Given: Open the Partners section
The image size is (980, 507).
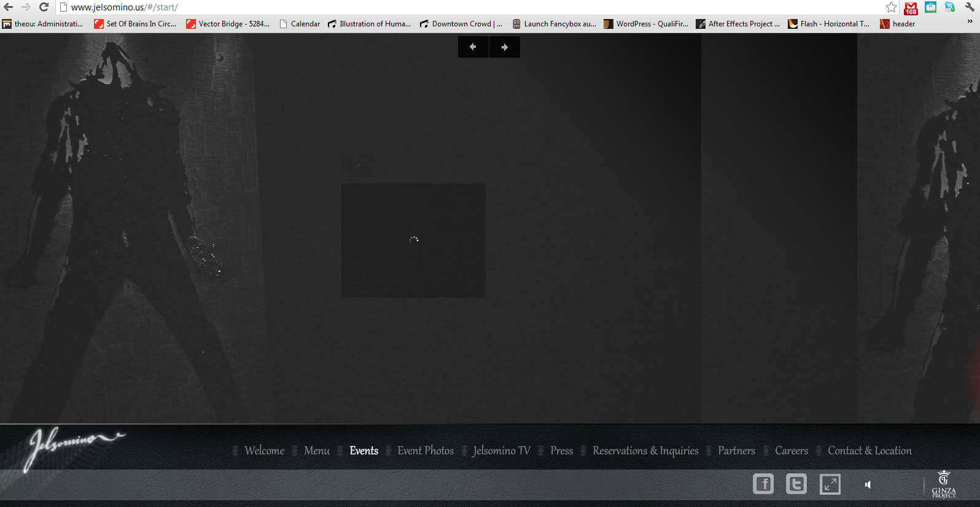Looking at the screenshot, I should (x=736, y=451).
